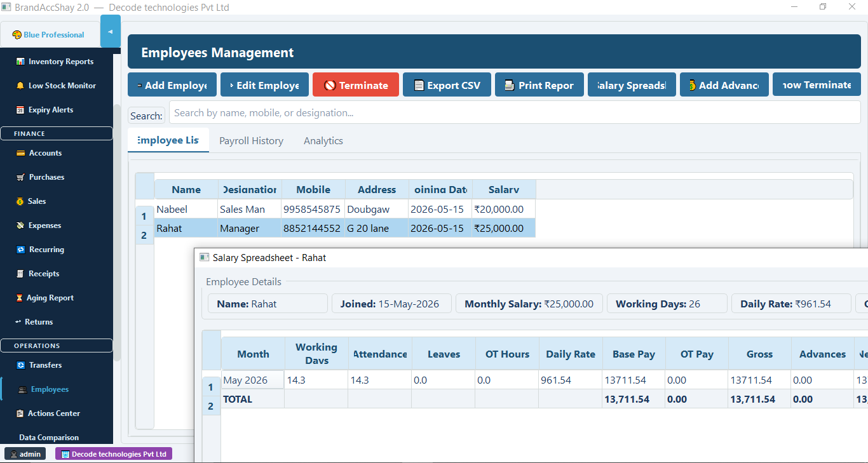Viewport: 868px width, 463px height.
Task: Click the 961.54 daily rate cell
Action: pos(570,380)
